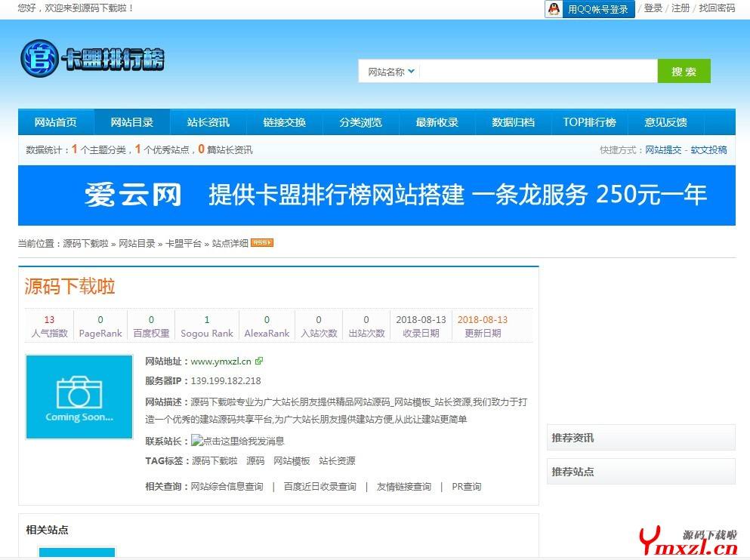The height and width of the screenshot is (560, 750).
Task: Click the RSS feed icon in breadcrumb
Action: (x=261, y=243)
